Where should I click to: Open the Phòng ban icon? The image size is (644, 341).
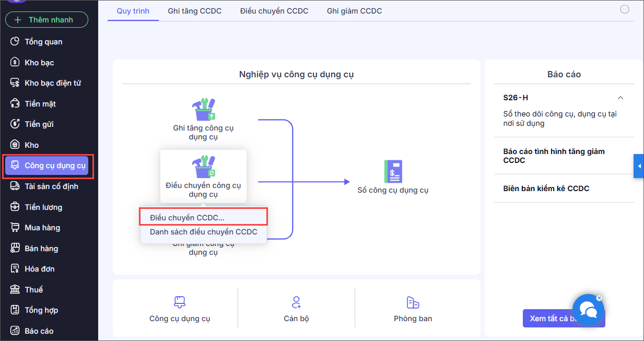tap(413, 302)
